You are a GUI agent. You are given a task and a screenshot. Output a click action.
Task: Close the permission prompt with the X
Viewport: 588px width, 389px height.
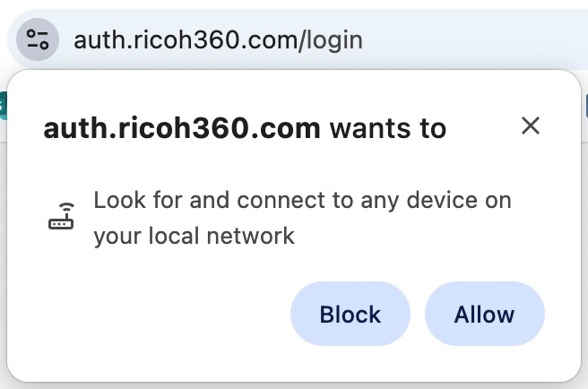tap(531, 126)
